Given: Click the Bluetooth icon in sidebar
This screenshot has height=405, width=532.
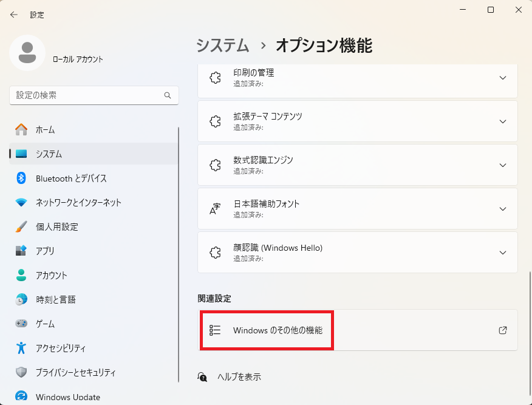Looking at the screenshot, I should (x=21, y=178).
